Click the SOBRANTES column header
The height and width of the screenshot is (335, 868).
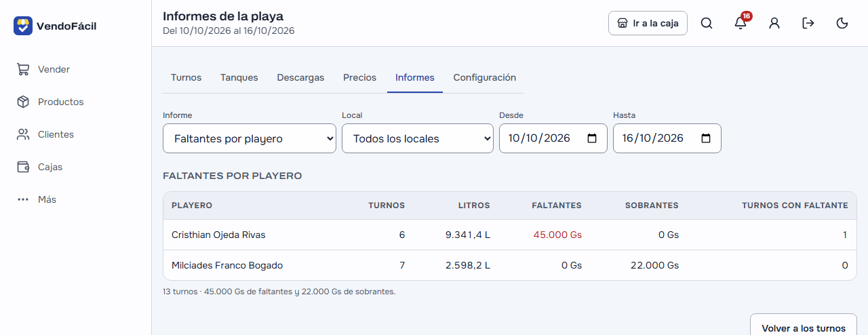click(x=652, y=205)
